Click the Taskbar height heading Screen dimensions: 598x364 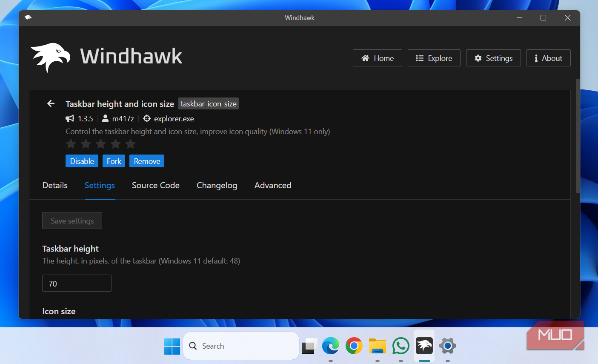click(70, 249)
